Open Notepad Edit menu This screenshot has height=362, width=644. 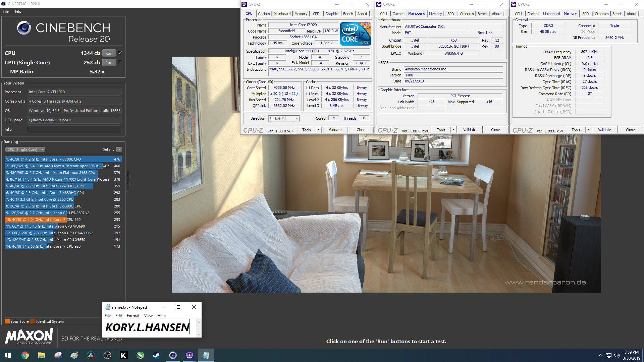(119, 316)
